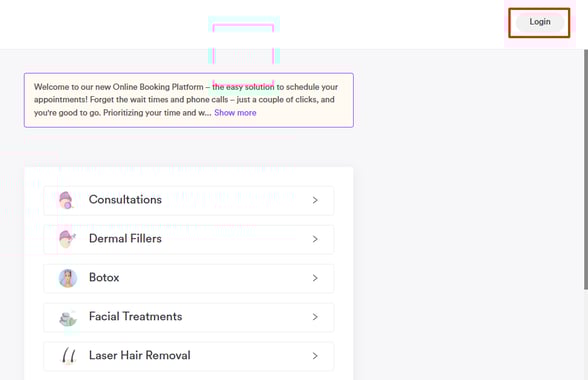
Task: Open the Consultations category label
Action: [125, 200]
